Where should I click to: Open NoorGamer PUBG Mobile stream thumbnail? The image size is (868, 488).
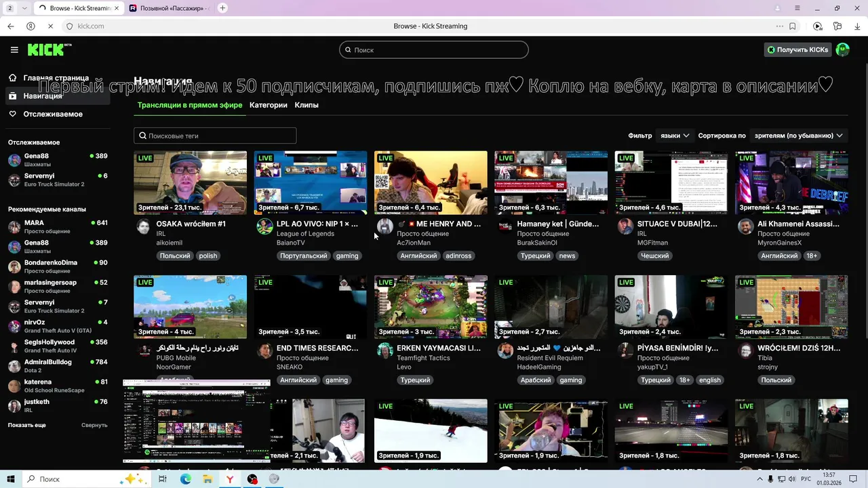190,306
